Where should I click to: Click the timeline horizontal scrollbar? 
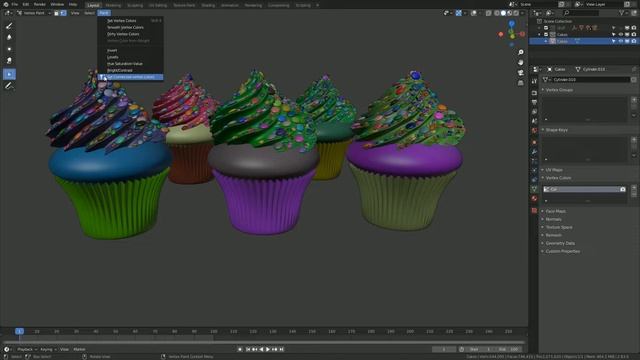[x=264, y=342]
